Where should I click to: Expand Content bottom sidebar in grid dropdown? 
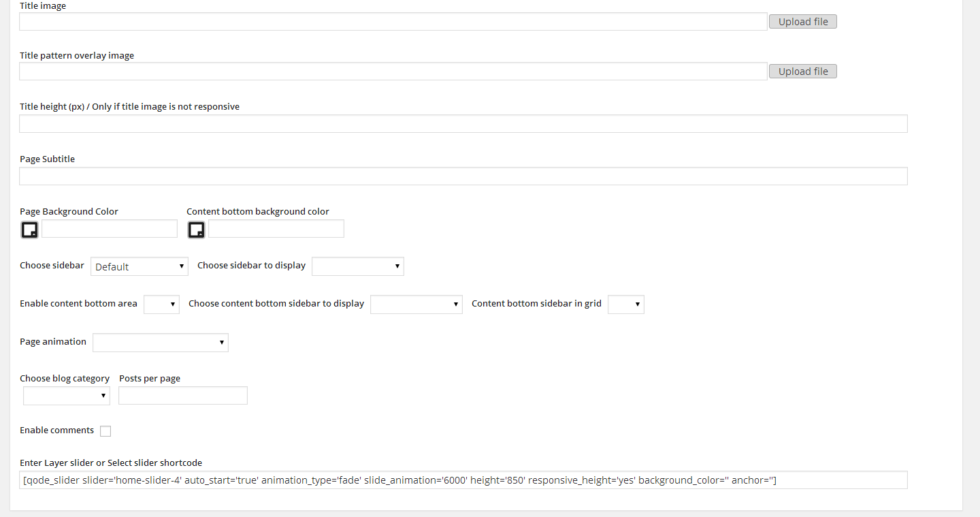pos(626,304)
